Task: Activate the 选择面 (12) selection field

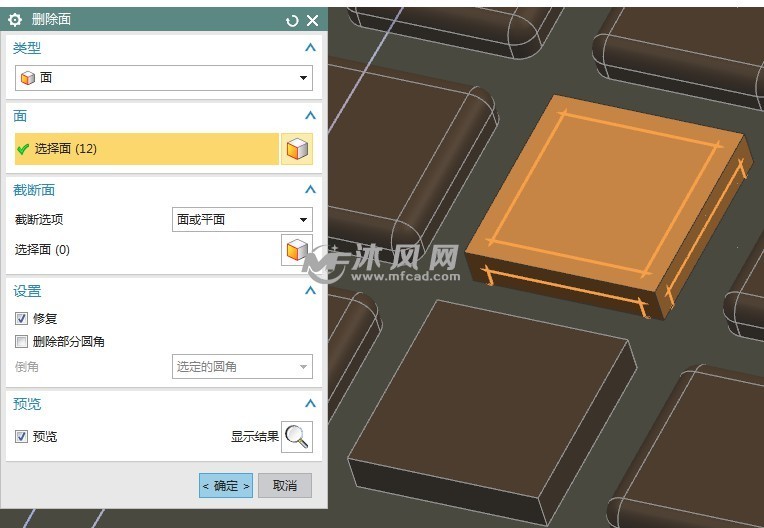Action: [x=147, y=149]
